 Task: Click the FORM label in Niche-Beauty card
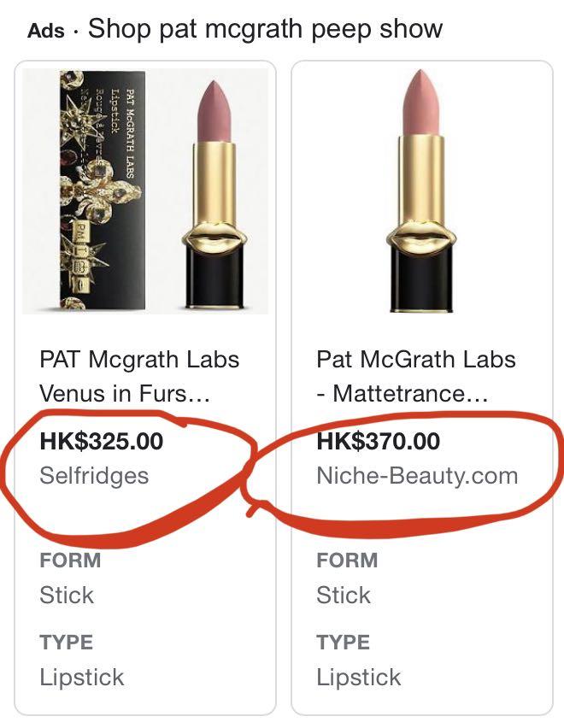347,560
